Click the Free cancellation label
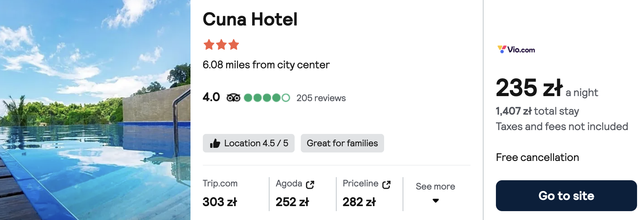 tap(537, 157)
